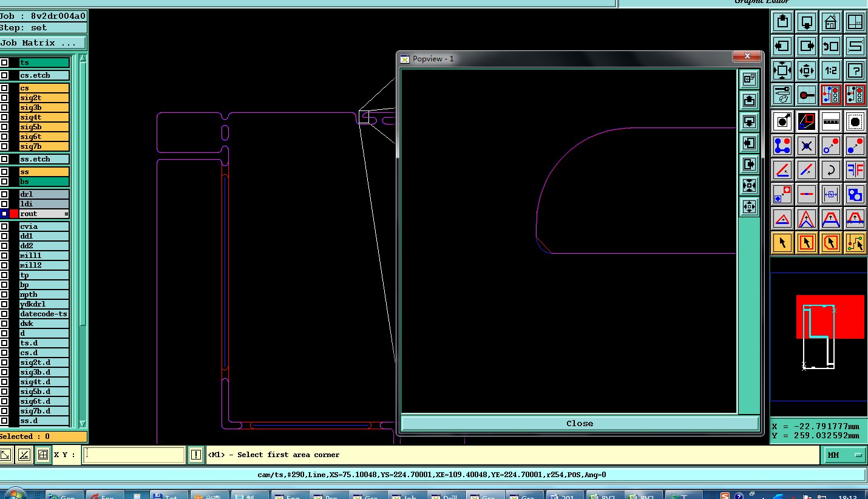Click the question mark help icon
868x499 pixels.
pyautogui.click(x=855, y=70)
